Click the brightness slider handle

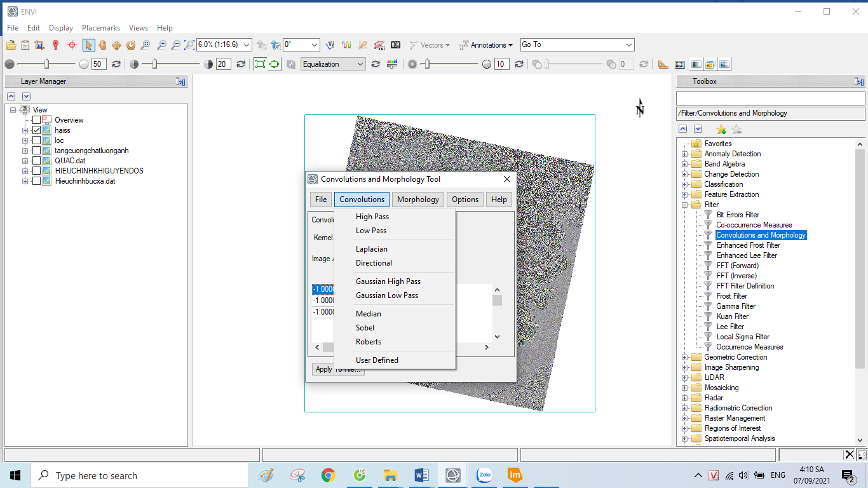click(46, 64)
